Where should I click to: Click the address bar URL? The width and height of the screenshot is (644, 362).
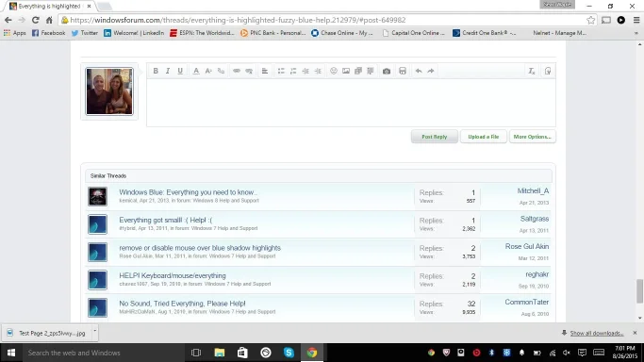coord(238,20)
